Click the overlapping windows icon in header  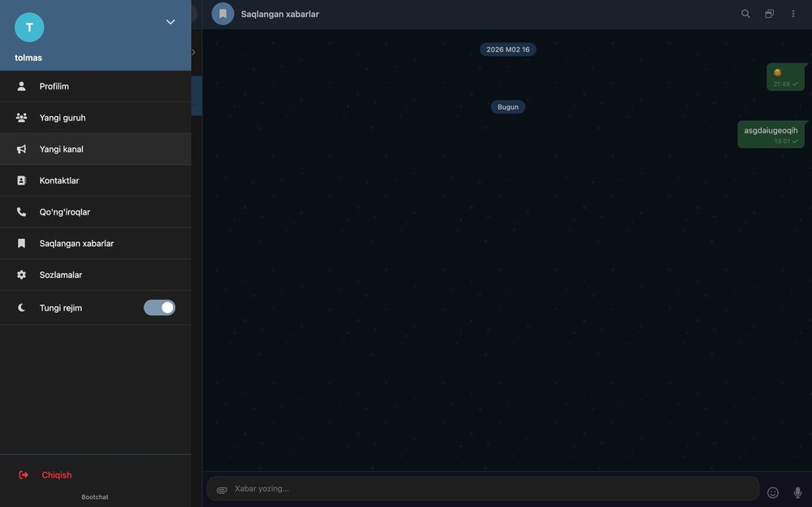[770, 14]
